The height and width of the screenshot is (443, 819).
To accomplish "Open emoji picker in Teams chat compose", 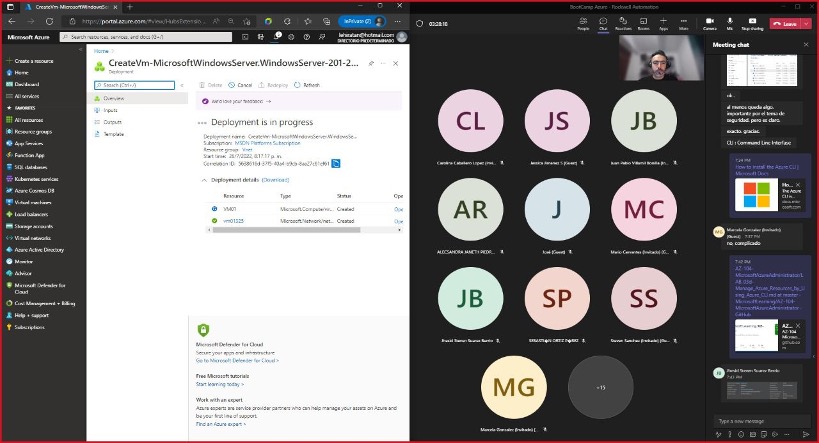I will [741, 434].
